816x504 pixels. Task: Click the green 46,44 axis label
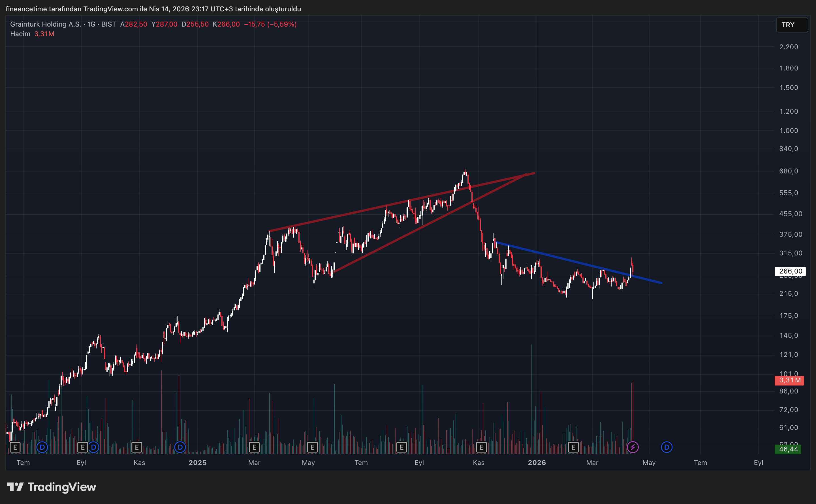788,449
